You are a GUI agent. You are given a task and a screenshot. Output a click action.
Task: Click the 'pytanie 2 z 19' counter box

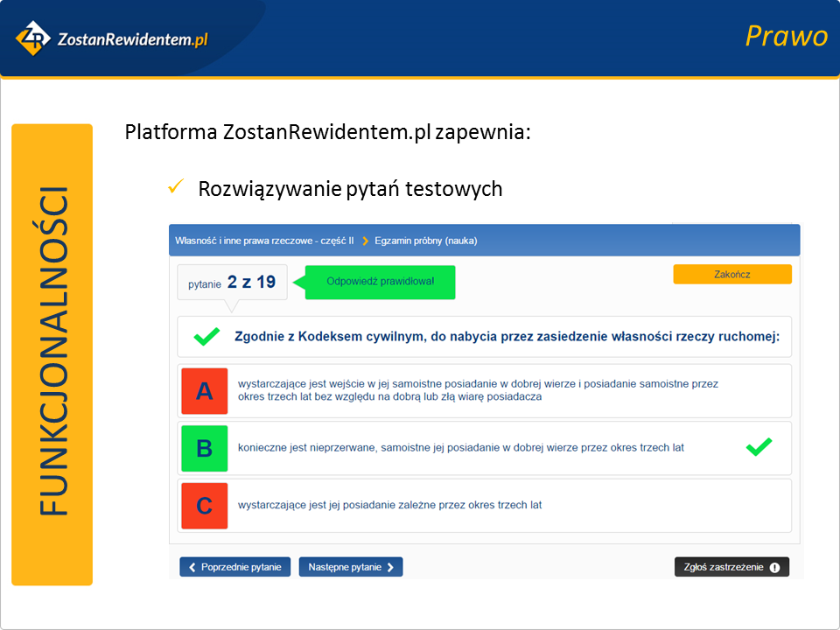(232, 283)
